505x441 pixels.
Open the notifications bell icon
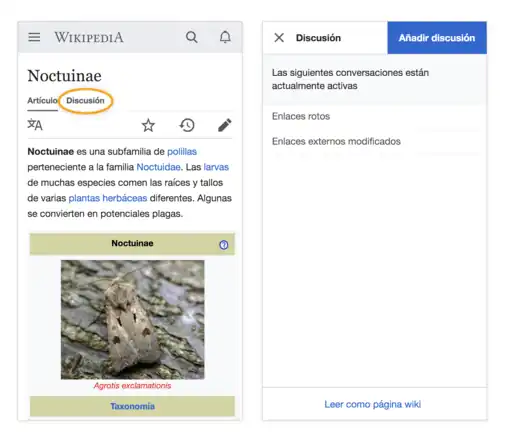(x=225, y=37)
